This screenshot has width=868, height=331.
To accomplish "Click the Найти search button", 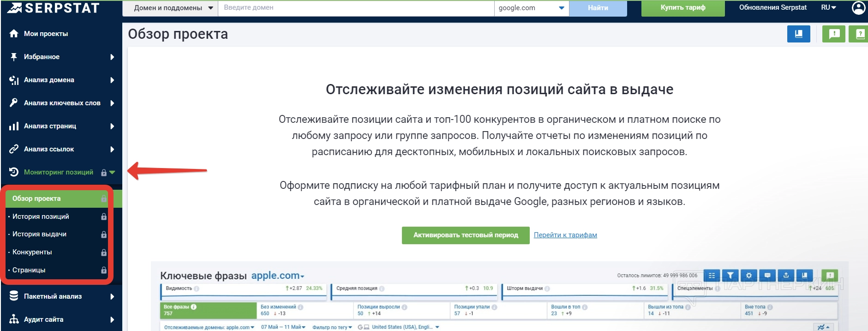I will [598, 8].
